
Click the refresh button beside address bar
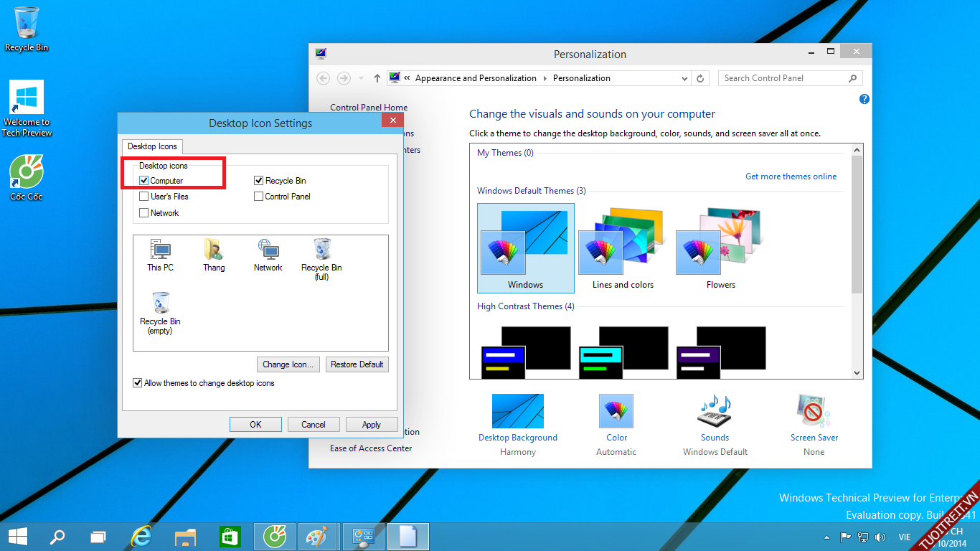pyautogui.click(x=701, y=78)
